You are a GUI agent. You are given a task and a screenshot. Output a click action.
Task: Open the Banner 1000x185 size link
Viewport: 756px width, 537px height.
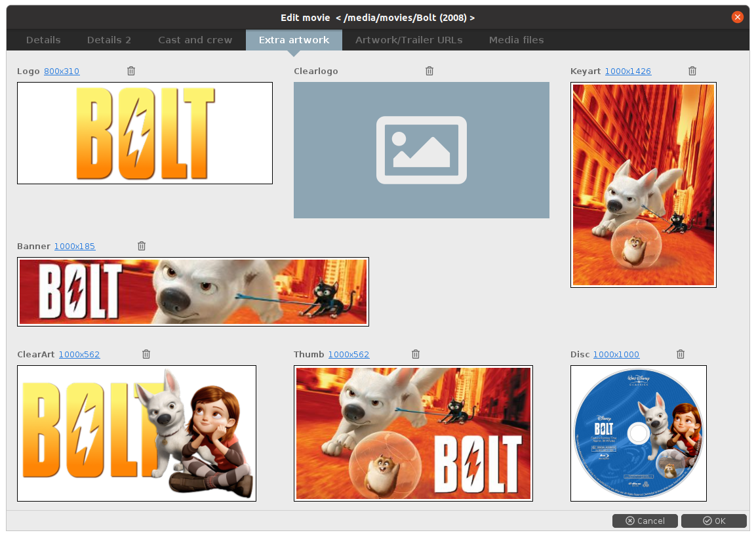tap(74, 247)
